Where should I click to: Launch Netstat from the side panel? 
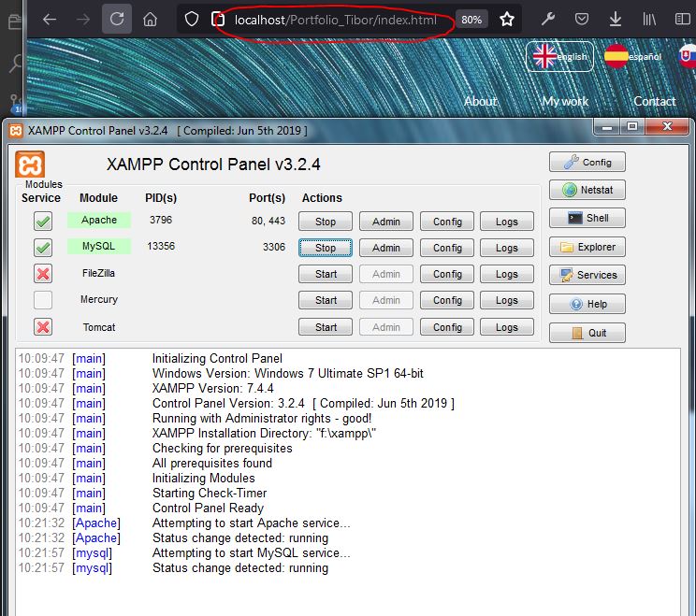pos(587,190)
